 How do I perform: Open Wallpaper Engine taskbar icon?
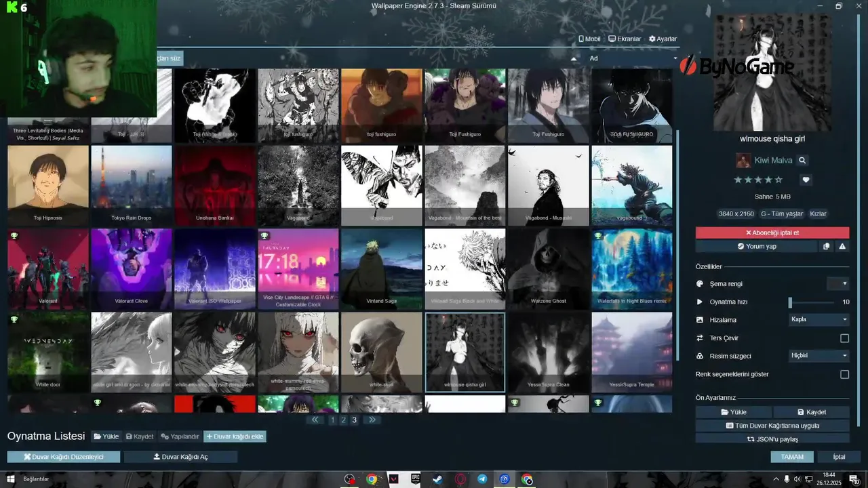(x=505, y=479)
